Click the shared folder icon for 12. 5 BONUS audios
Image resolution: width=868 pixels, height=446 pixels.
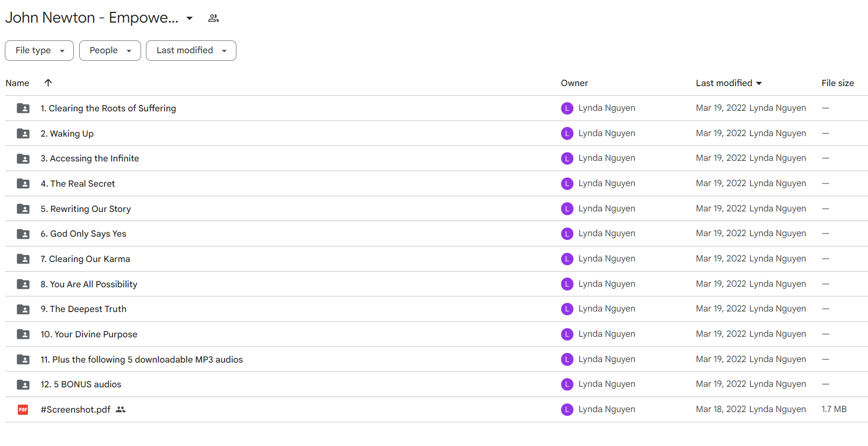[x=23, y=385]
